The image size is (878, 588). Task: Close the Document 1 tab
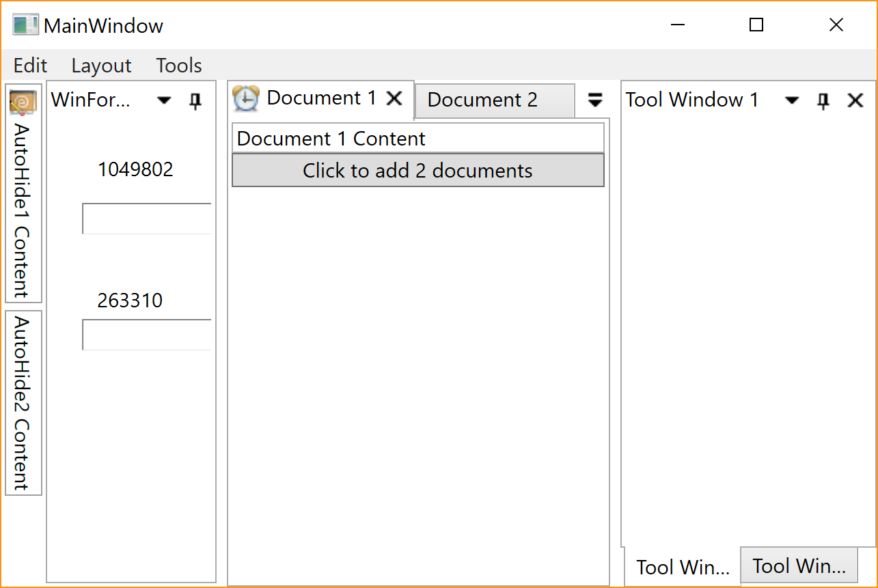pos(394,98)
